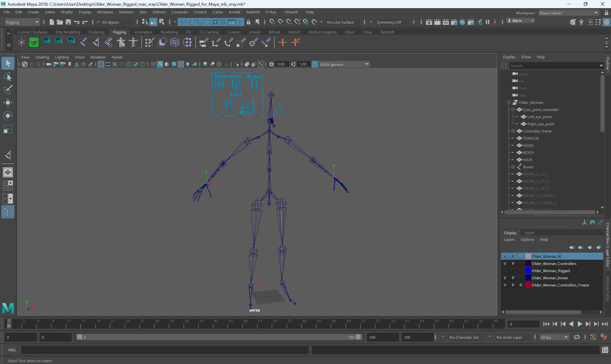Click the Older_Woman_Rigged layer color swatch
This screenshot has width=611, height=364.
pyautogui.click(x=528, y=270)
